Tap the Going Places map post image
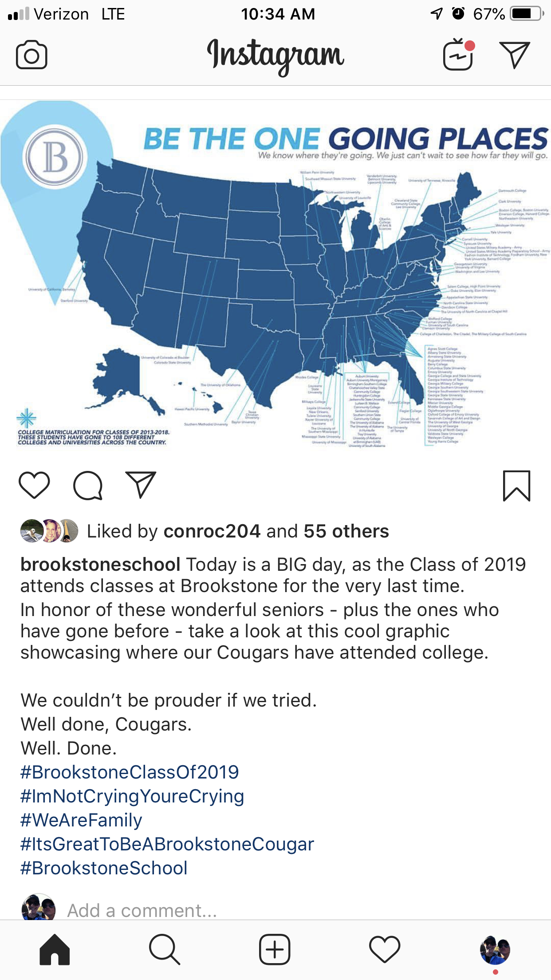The image size is (551, 980). [x=275, y=275]
